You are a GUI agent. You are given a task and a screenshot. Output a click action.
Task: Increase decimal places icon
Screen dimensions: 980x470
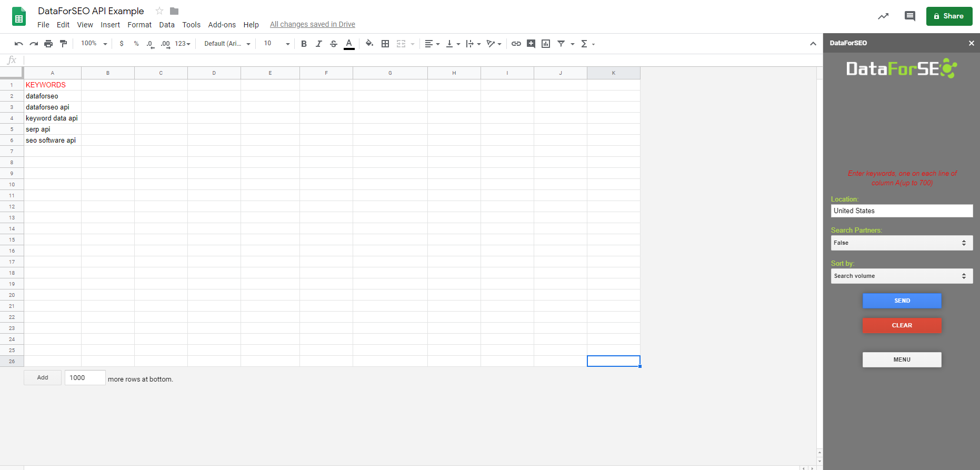pyautogui.click(x=165, y=44)
